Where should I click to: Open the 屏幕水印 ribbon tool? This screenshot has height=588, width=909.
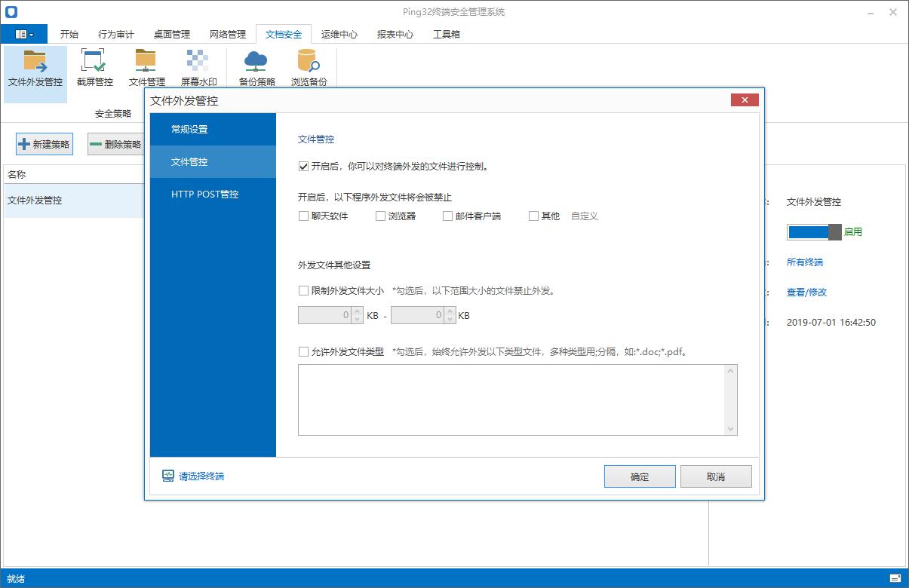click(x=199, y=69)
